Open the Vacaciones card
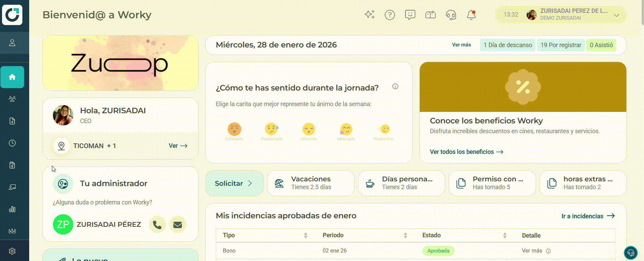The height and width of the screenshot is (261, 644). (x=311, y=183)
